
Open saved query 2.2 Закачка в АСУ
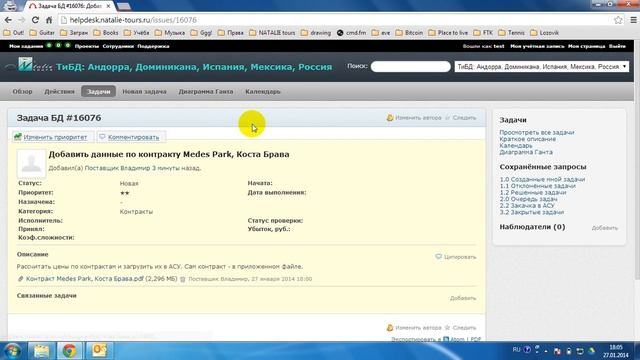coord(527,205)
